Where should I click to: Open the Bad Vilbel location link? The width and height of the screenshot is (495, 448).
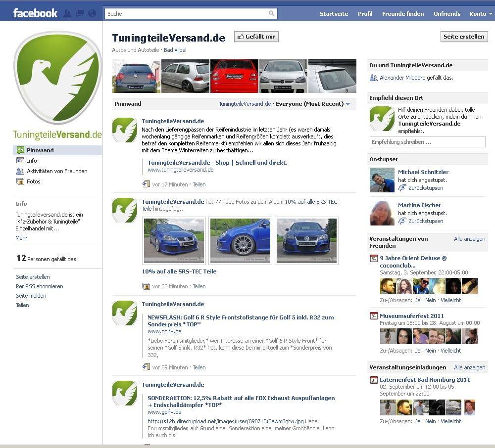pos(175,50)
